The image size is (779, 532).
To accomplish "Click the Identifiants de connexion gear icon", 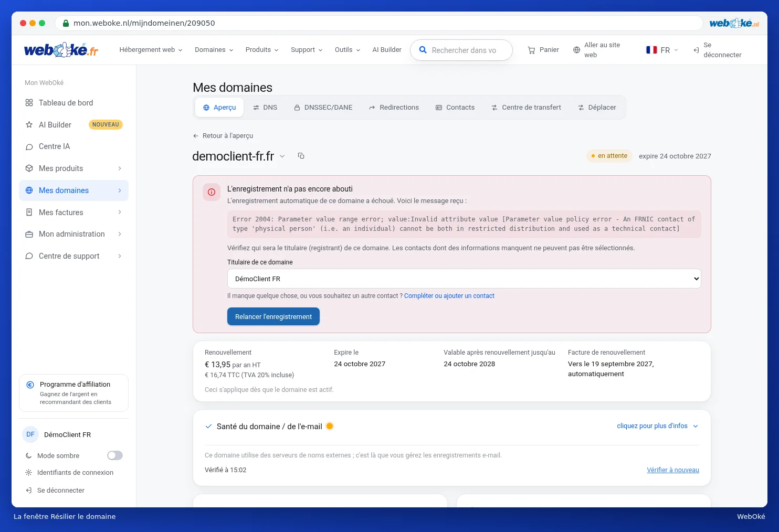I will 28,473.
